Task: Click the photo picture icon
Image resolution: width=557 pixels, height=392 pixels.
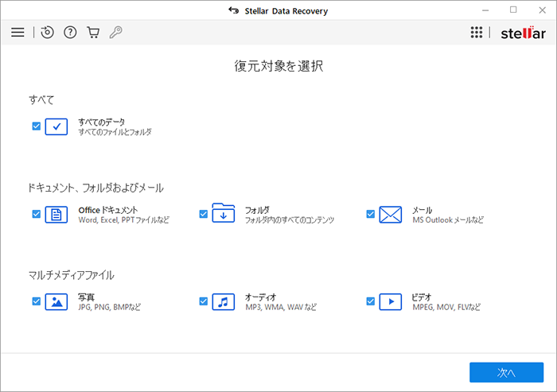Action: pos(56,301)
